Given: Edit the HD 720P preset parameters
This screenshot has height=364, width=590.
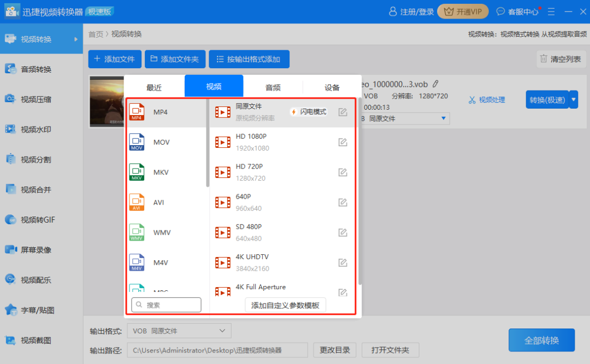Looking at the screenshot, I should coord(343,172).
